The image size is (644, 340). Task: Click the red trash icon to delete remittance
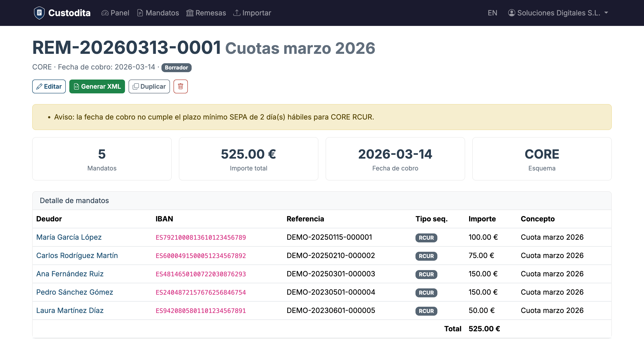click(180, 86)
